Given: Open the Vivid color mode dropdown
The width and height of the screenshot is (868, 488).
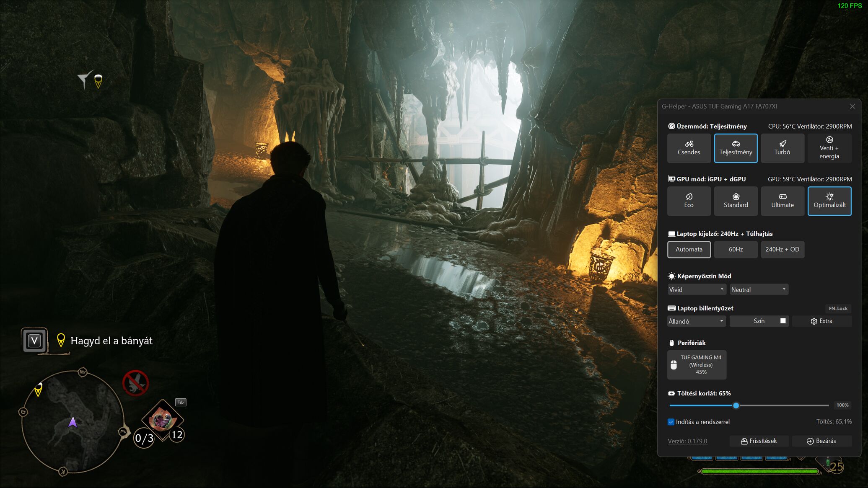Looking at the screenshot, I should 697,289.
